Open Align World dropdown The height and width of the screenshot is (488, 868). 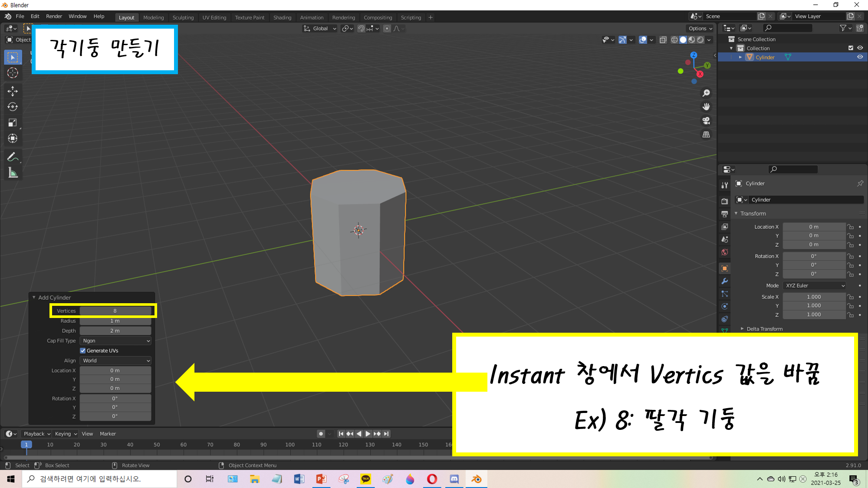[x=115, y=360]
